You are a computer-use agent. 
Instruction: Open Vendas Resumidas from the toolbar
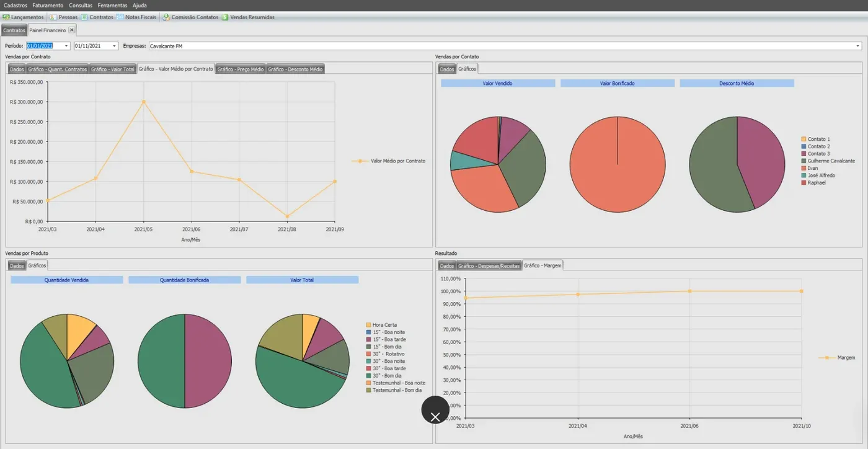248,17
